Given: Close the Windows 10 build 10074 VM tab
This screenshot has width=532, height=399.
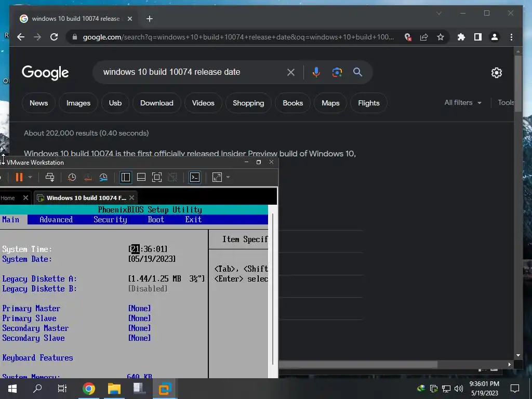Looking at the screenshot, I should pyautogui.click(x=132, y=197).
